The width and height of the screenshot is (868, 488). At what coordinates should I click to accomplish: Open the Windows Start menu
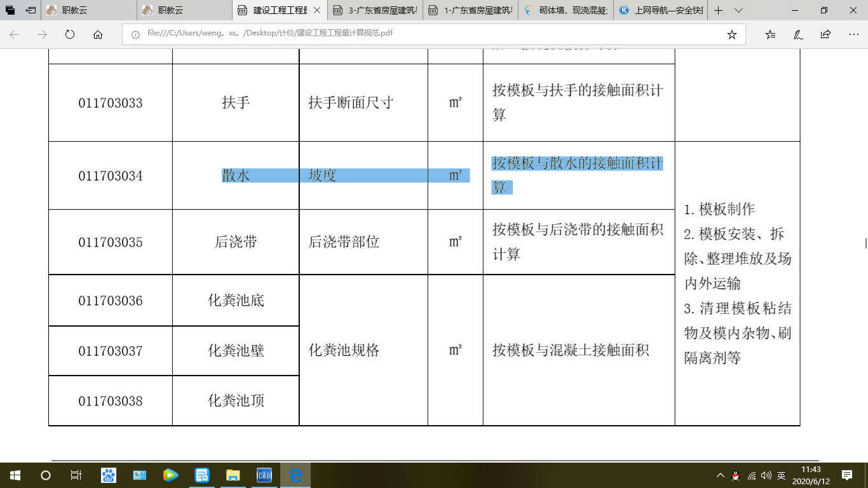click(15, 475)
